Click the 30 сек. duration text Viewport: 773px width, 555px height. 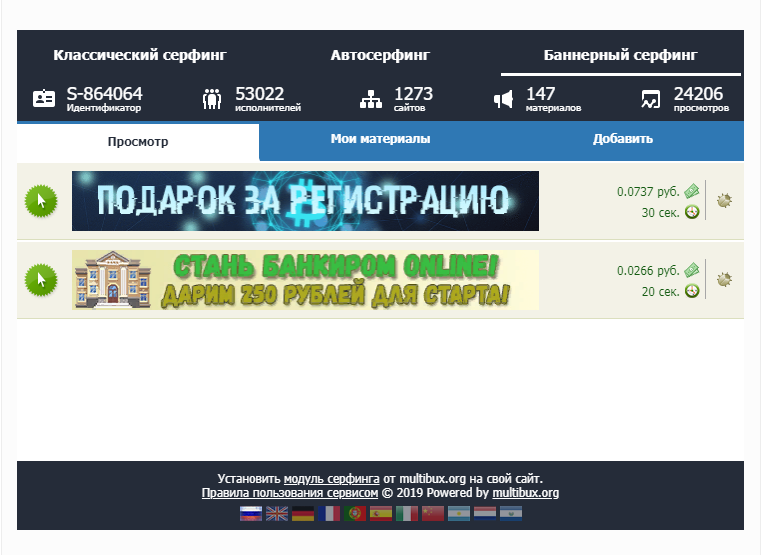[x=661, y=213]
